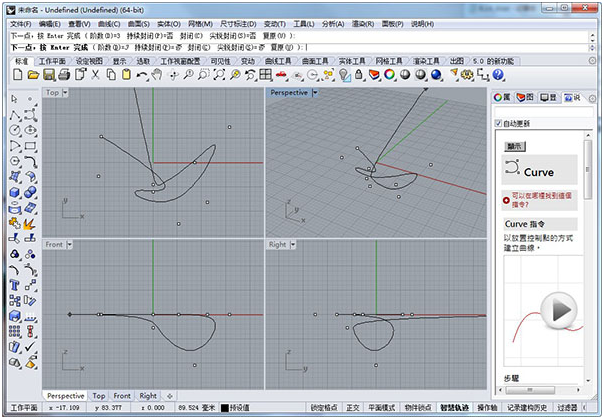
Task: Click the four-viewport layout icon
Action: pyautogui.click(x=265, y=75)
